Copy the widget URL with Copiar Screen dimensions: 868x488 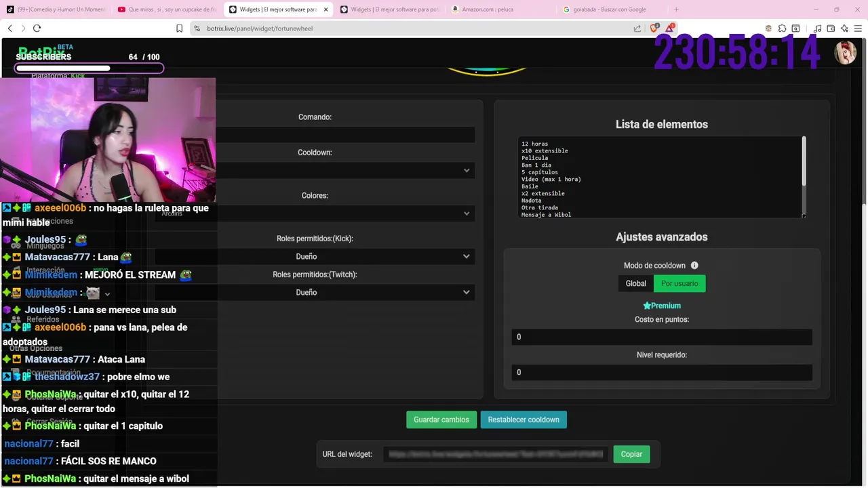click(x=631, y=454)
